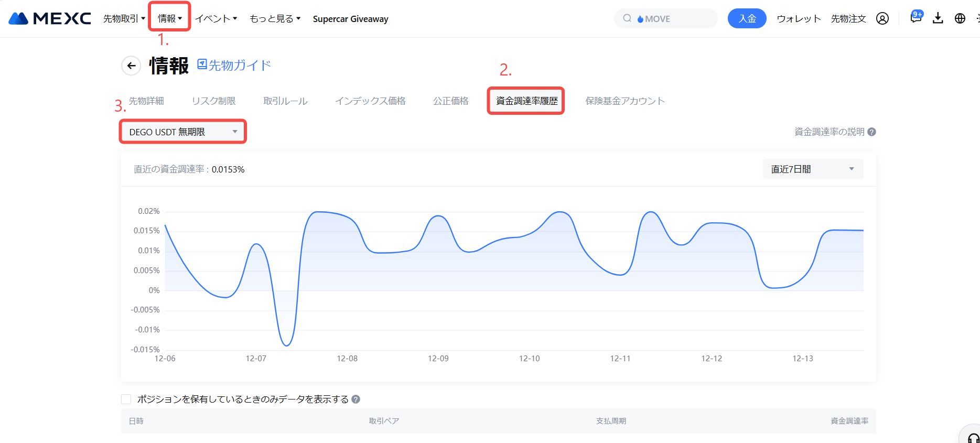
Task: Click help icon next to 資金調達率の説明
Action: [871, 132]
